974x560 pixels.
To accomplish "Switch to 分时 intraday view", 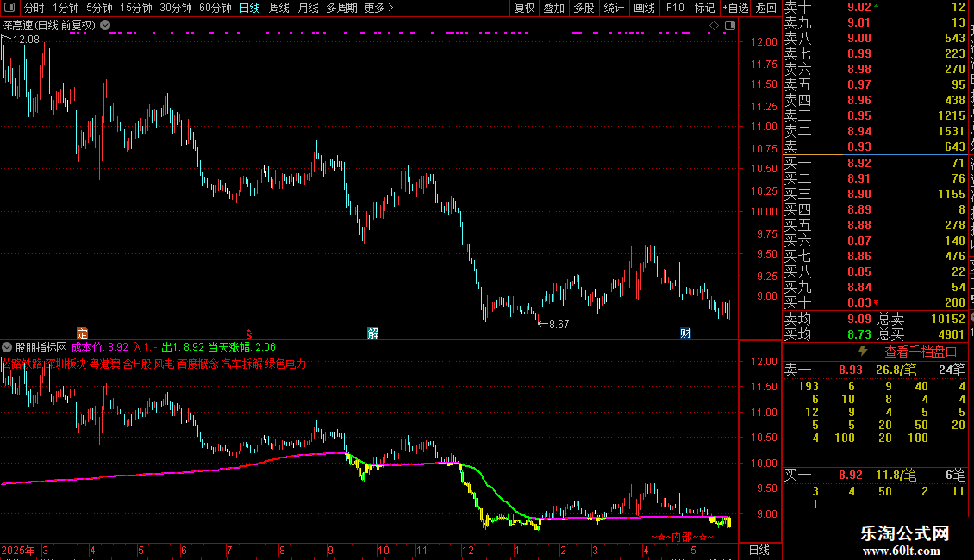I will point(34,8).
